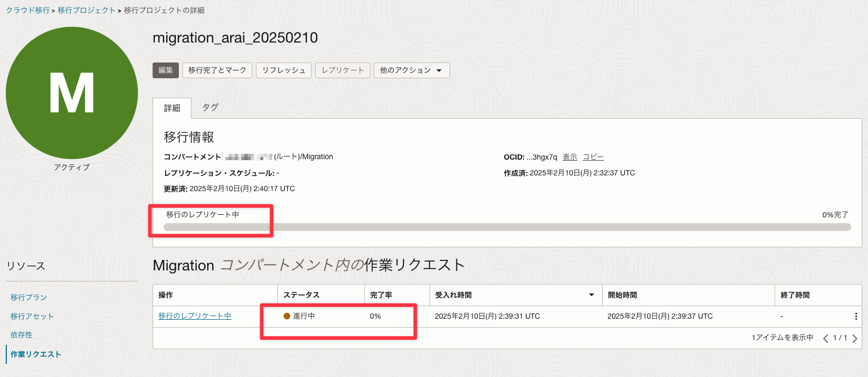
Task: Click the レプリケーション・スケジュール label
Action: (219, 173)
